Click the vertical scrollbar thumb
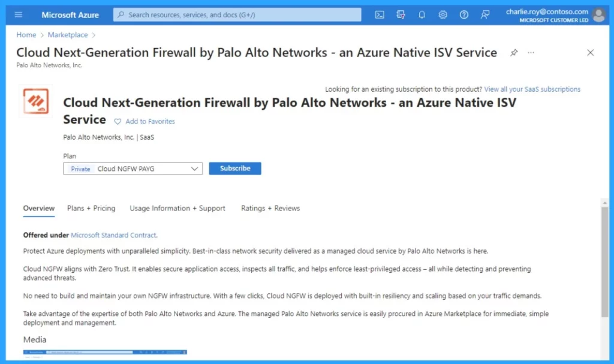This screenshot has height=364, width=614. [604, 261]
